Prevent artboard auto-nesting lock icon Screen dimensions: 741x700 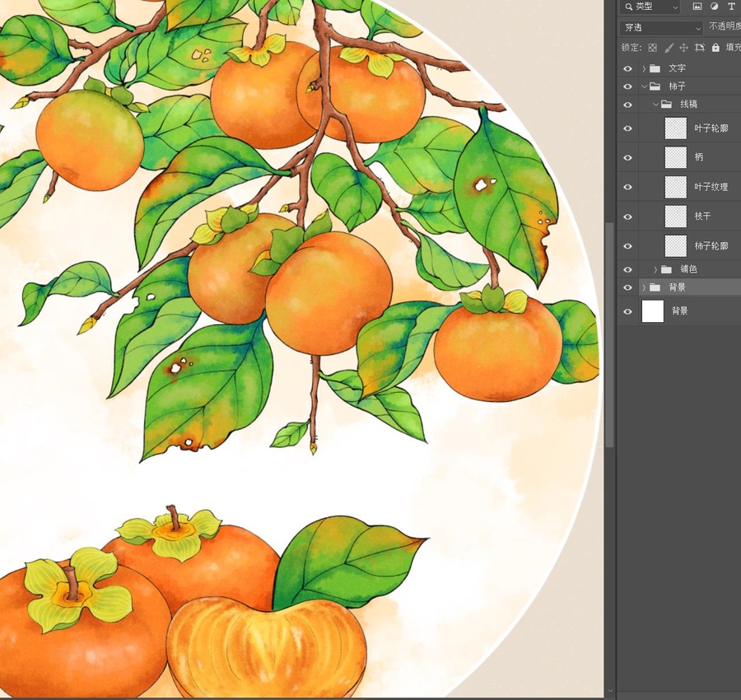700,47
